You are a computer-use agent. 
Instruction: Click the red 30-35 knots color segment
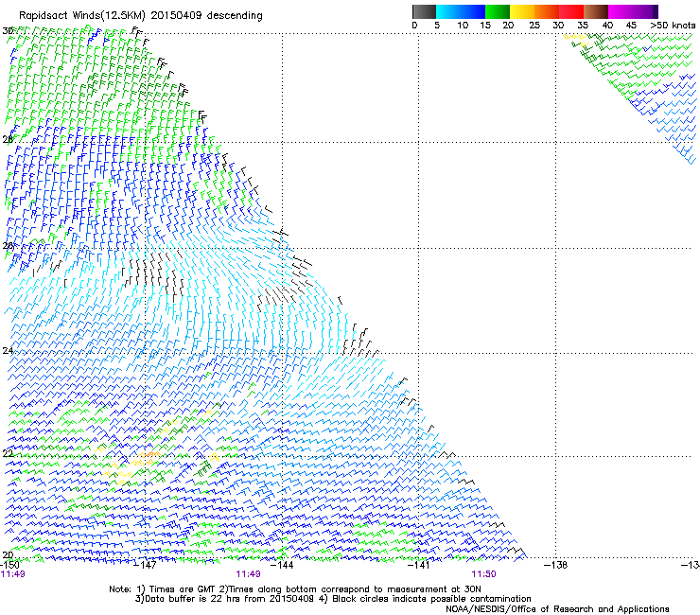pos(571,11)
